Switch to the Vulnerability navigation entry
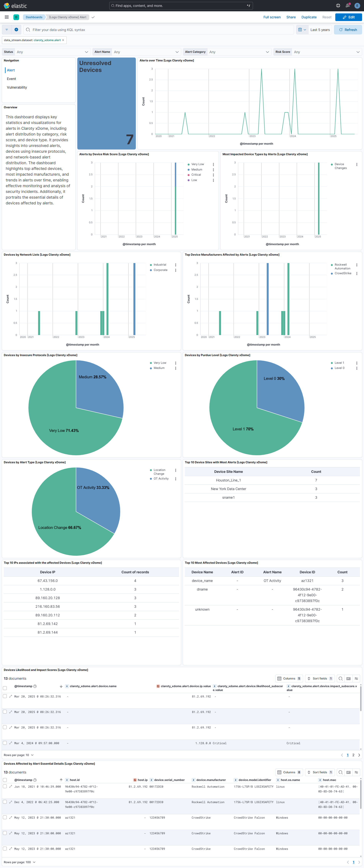Screen dimensions: 364x868 [17, 87]
